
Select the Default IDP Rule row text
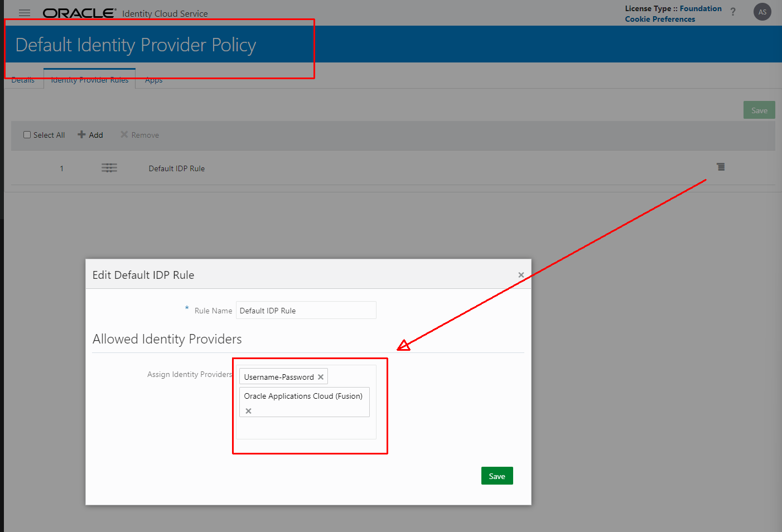click(x=177, y=168)
